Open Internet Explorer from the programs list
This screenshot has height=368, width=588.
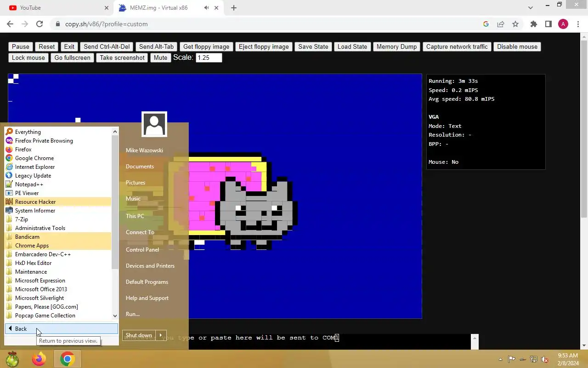[58, 167]
